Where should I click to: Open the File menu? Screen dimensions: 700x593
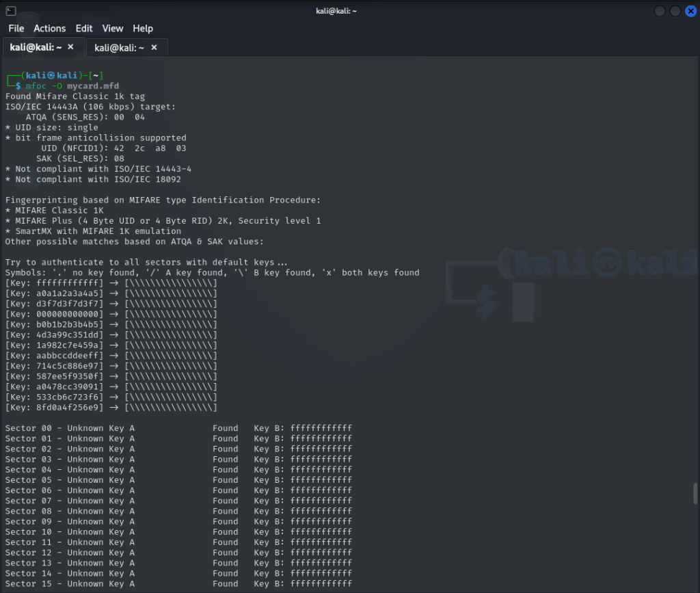pos(16,28)
